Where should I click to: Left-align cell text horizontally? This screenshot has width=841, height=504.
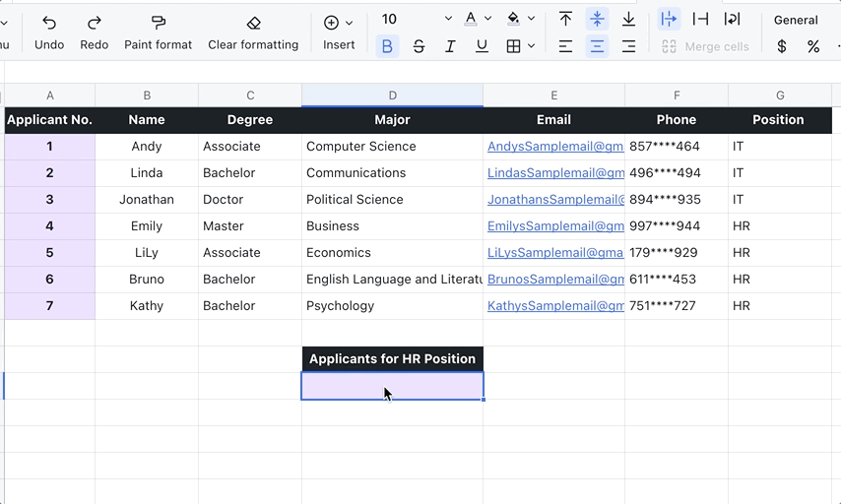click(x=565, y=46)
